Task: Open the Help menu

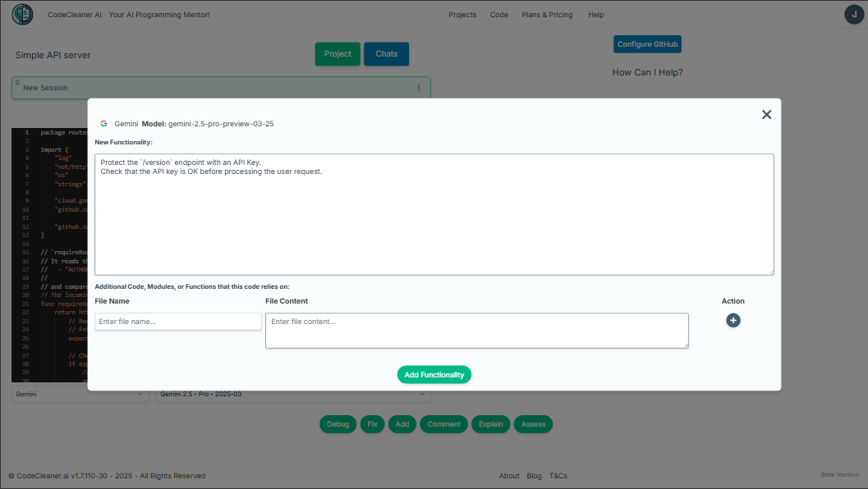Action: point(595,15)
